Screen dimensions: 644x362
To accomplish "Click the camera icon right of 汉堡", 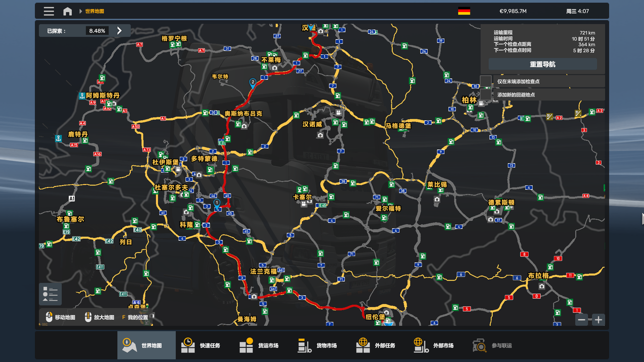I will tap(320, 31).
